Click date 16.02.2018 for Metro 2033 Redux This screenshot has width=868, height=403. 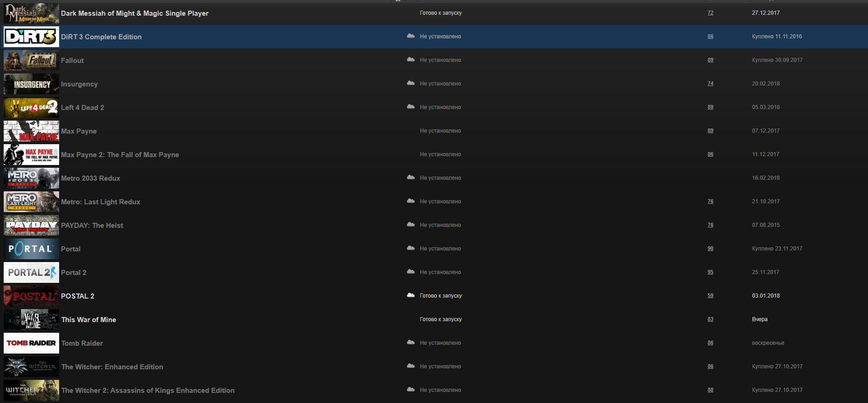[766, 178]
